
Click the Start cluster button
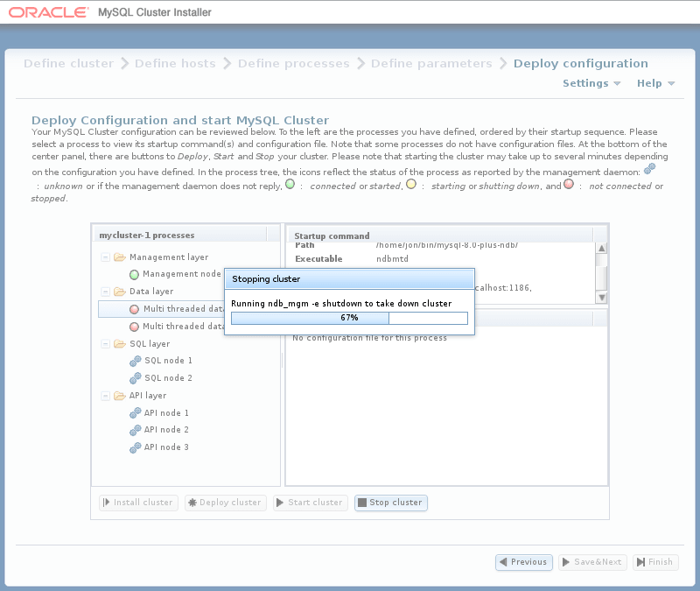pyautogui.click(x=311, y=503)
